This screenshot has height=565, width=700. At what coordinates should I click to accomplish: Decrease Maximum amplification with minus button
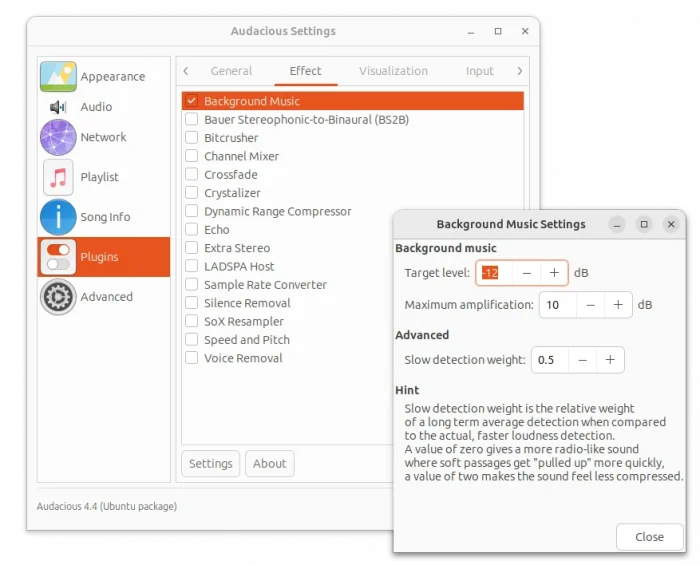tap(590, 305)
